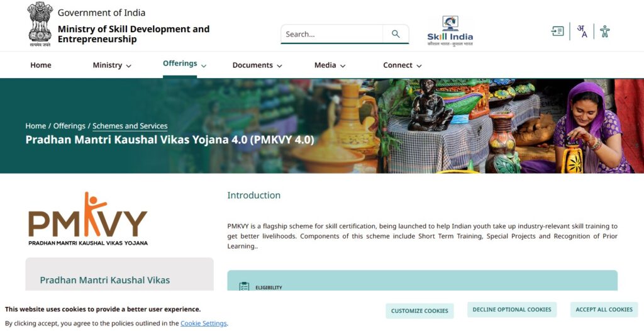Viewport: 644px width, 331px height.
Task: Go to the Home navigation item
Action: (41, 65)
